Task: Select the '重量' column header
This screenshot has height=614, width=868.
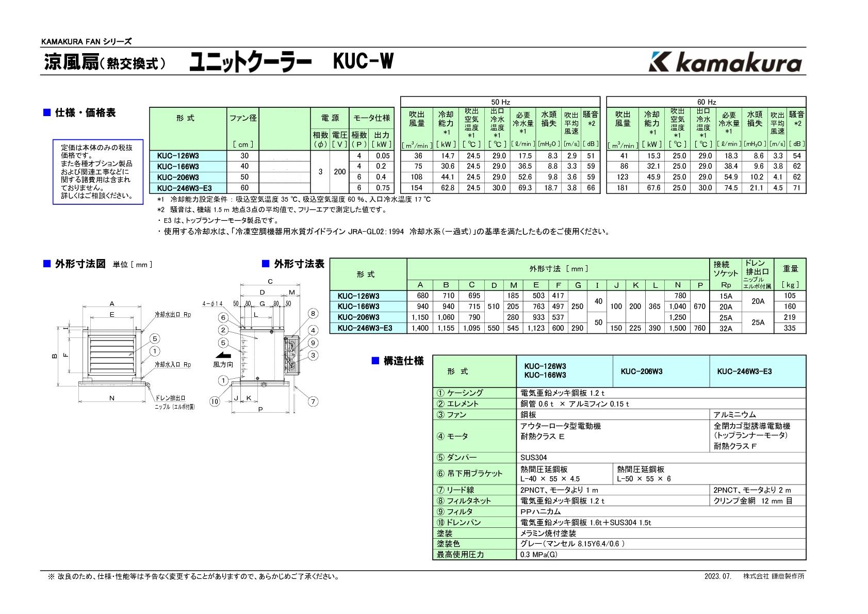Action: (790, 269)
